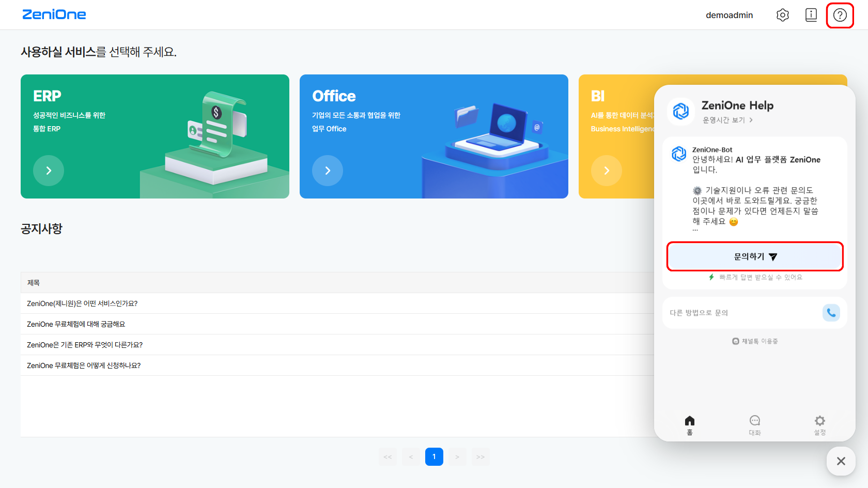868x488 pixels.
Task: Open notice 'ZeniOne 무료체험에 대해 궁금해요'
Action: tap(76, 324)
